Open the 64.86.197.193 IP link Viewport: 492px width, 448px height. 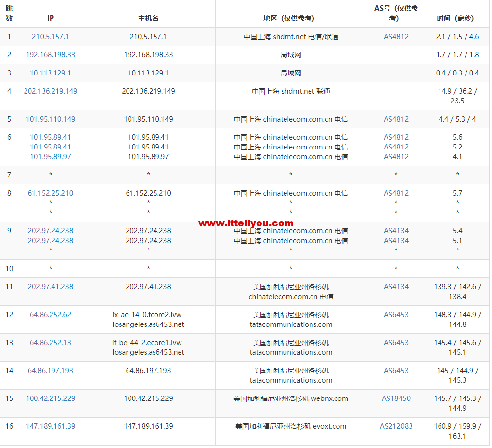tap(50, 371)
